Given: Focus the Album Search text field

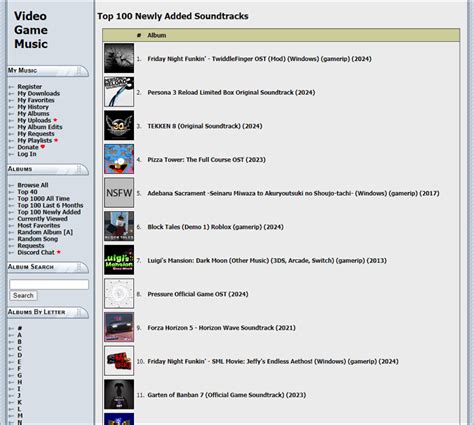Looking at the screenshot, I should click(x=49, y=284).
